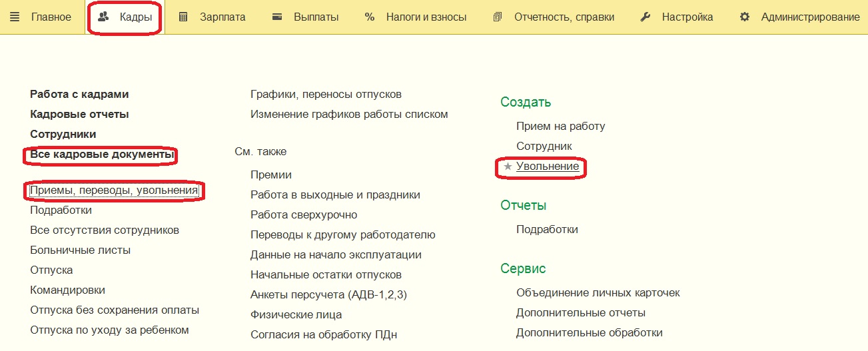868x351 pixels.
Task: Open the Сотрудники list in left column
Action: tap(63, 135)
